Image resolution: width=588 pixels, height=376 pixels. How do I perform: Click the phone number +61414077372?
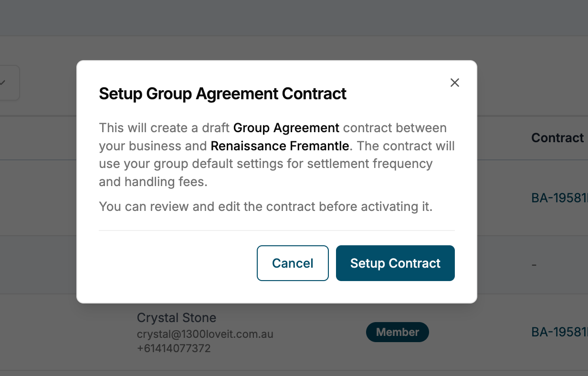[x=174, y=348]
